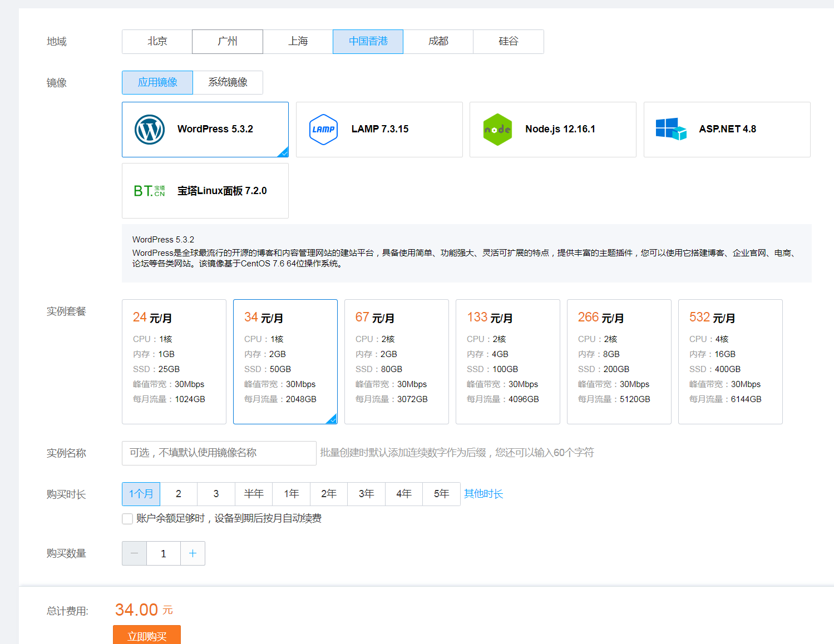834x644 pixels.
Task: Select 2年 purchase duration
Action: [329, 494]
